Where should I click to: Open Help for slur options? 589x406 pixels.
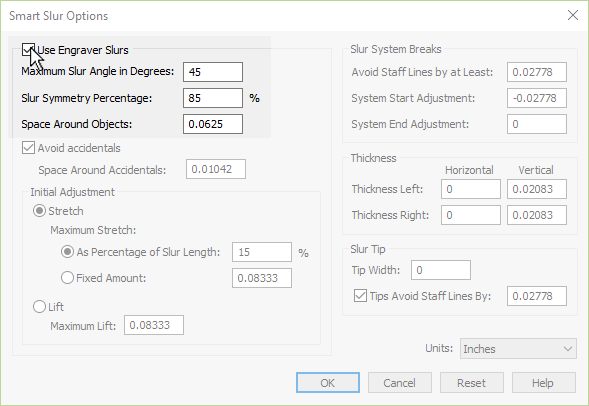tap(544, 383)
